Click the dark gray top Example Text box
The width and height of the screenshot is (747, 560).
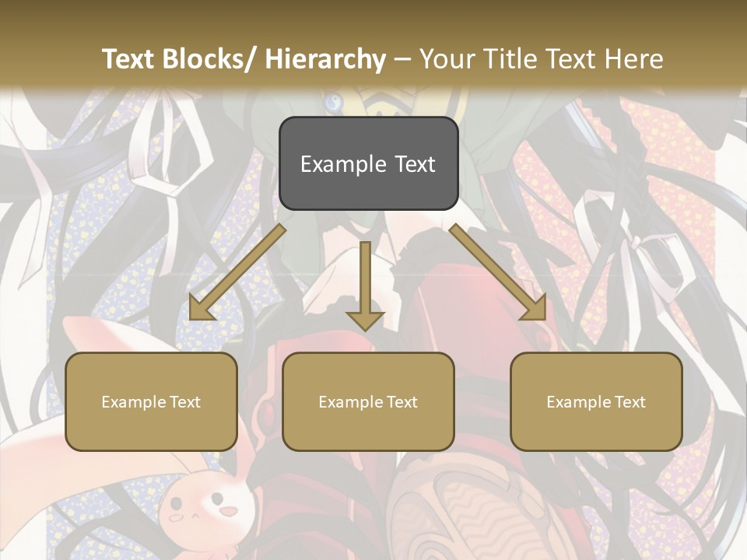click(x=368, y=163)
